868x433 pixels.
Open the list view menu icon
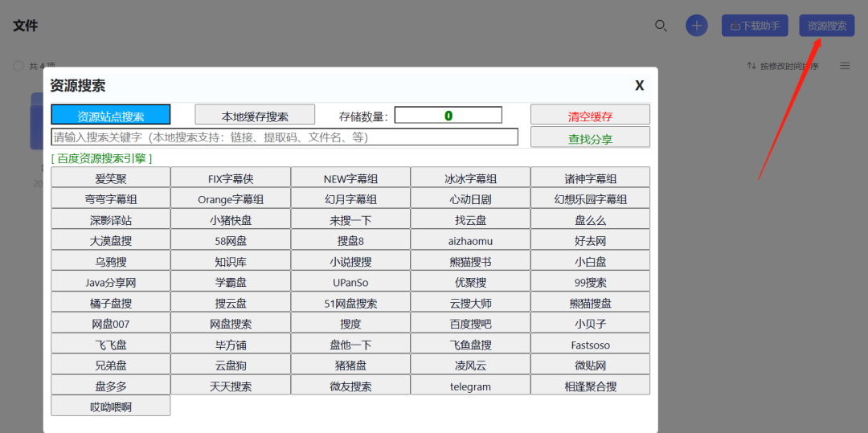click(845, 66)
